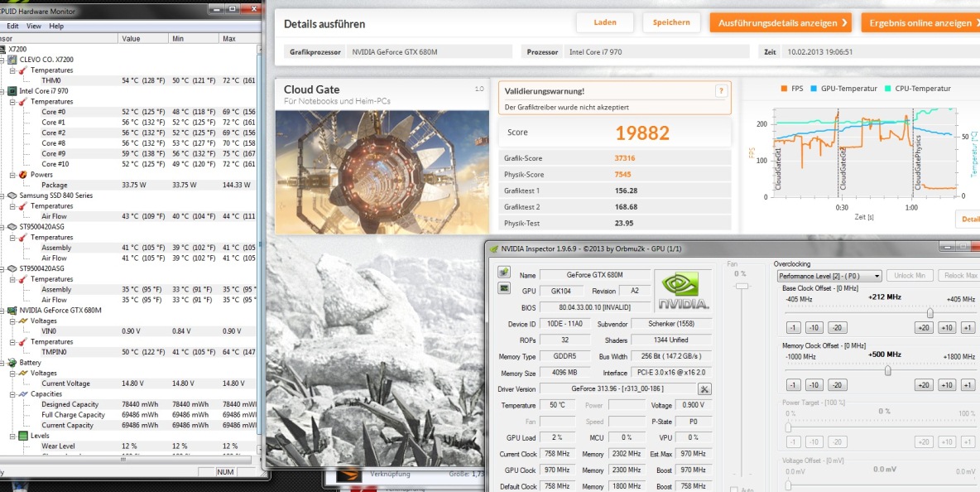The width and height of the screenshot is (980, 492).
Task: Click the Laden button
Action: (x=605, y=22)
